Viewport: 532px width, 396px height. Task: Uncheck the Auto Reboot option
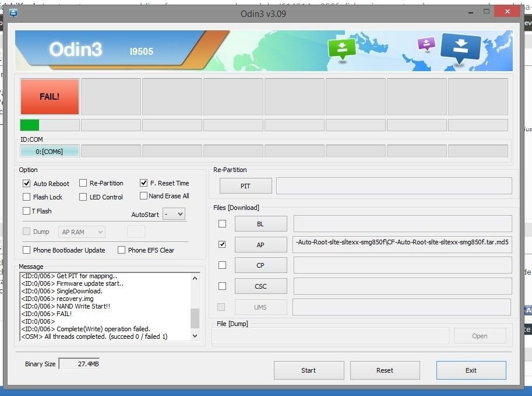[26, 183]
